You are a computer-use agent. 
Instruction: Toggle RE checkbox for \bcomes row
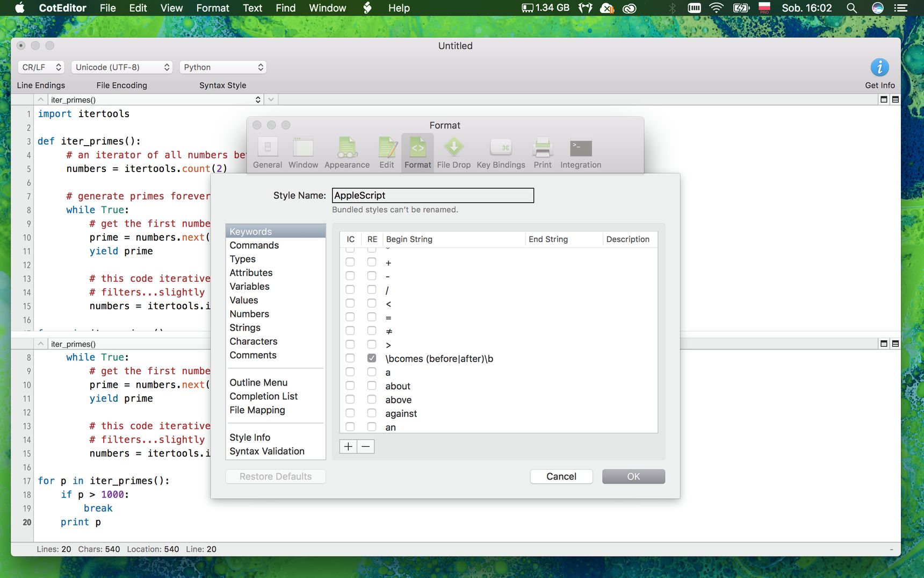[x=372, y=358]
